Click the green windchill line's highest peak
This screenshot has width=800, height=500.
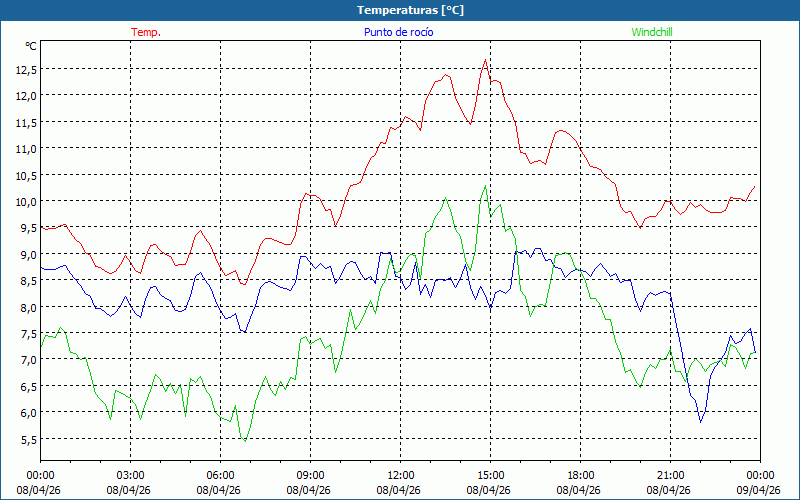(x=486, y=185)
